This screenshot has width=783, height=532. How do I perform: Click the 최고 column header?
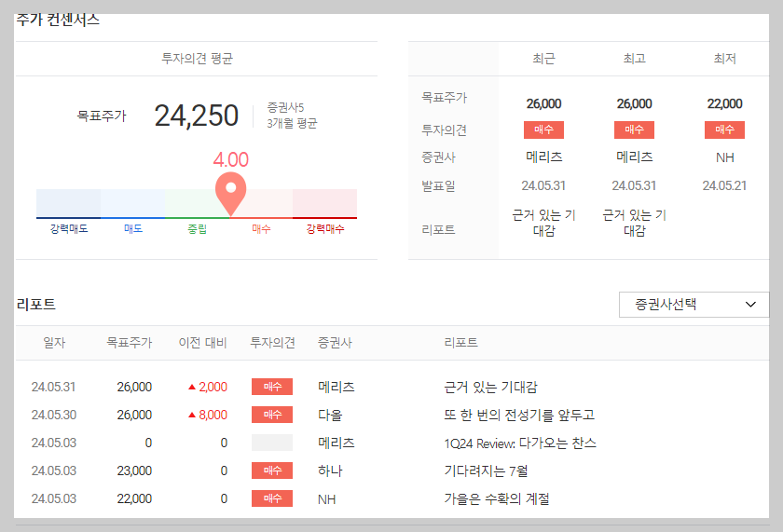pos(634,59)
